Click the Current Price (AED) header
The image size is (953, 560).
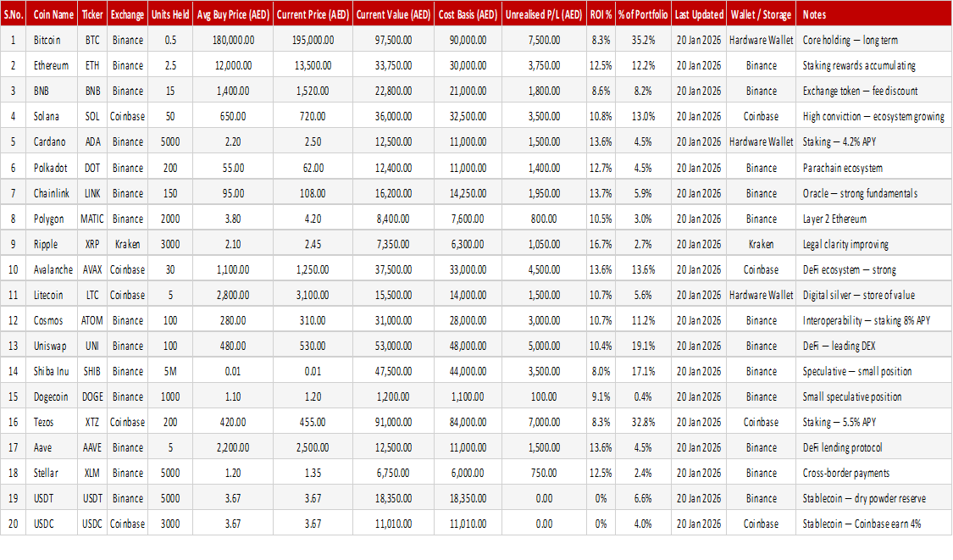pos(313,14)
